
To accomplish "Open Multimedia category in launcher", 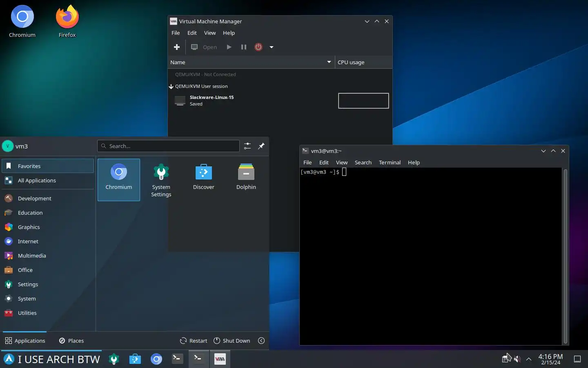I will tap(48, 256).
